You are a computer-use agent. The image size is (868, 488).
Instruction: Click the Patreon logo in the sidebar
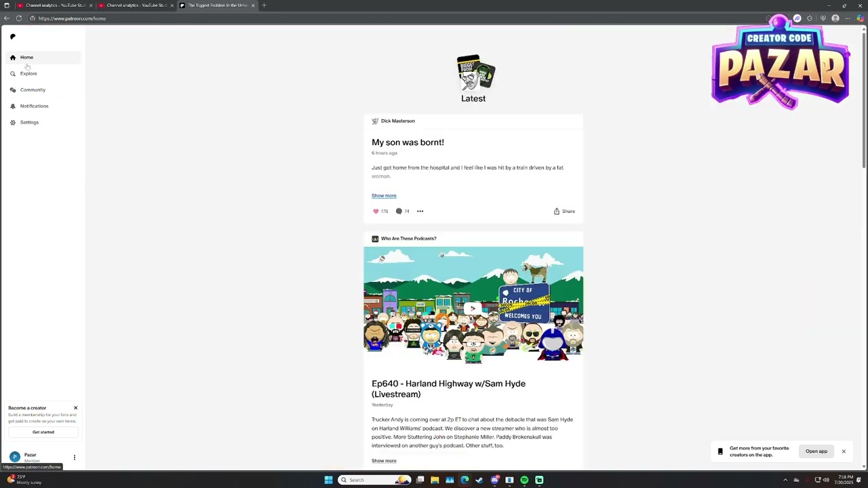pos(13,37)
